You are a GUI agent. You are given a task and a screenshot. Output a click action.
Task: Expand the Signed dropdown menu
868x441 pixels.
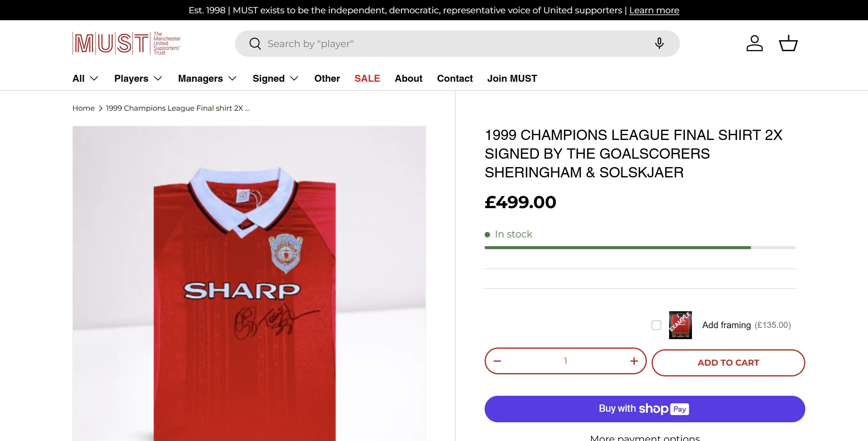tap(275, 78)
